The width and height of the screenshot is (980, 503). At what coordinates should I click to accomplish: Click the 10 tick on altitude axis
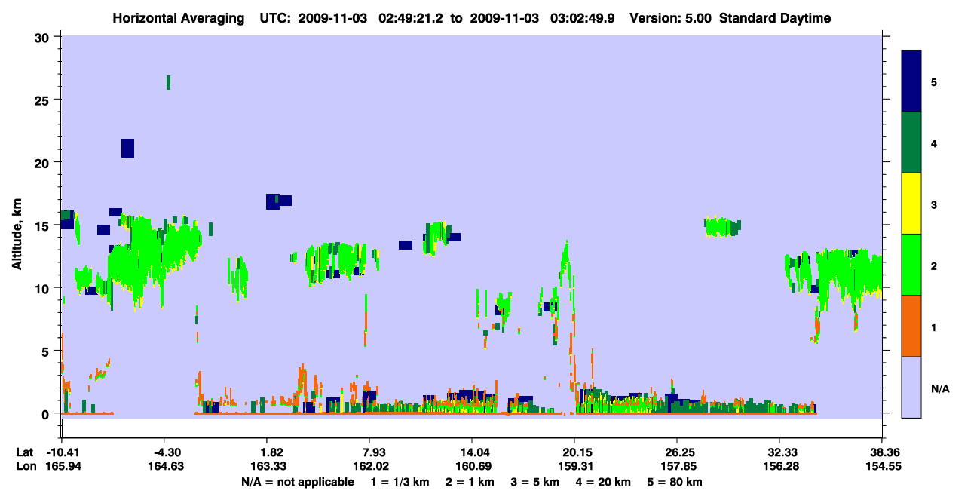point(44,288)
